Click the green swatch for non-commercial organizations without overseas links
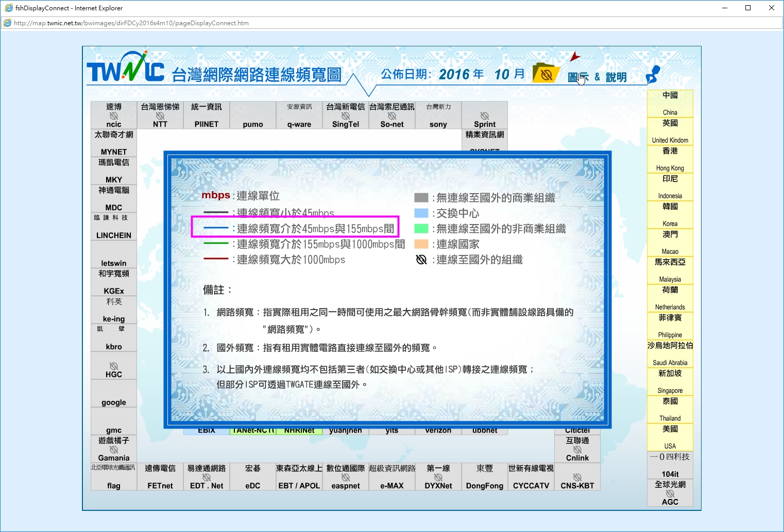The height and width of the screenshot is (532, 784). 421,229
